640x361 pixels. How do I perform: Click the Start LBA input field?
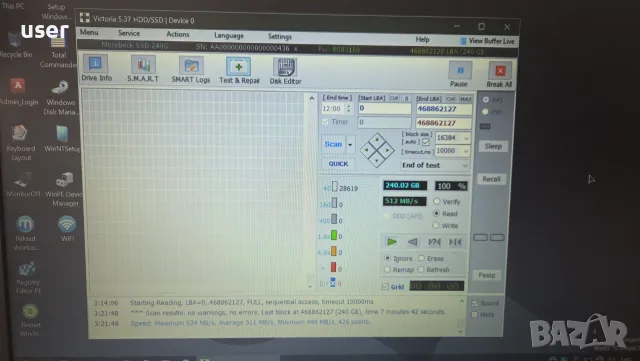pyautogui.click(x=384, y=108)
